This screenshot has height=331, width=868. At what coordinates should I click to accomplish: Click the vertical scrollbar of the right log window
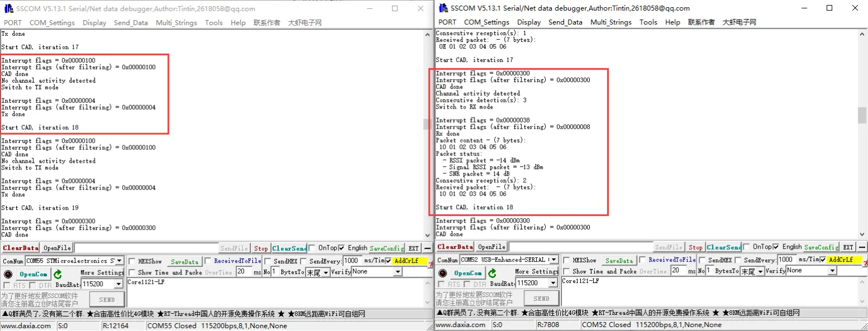coord(862,115)
